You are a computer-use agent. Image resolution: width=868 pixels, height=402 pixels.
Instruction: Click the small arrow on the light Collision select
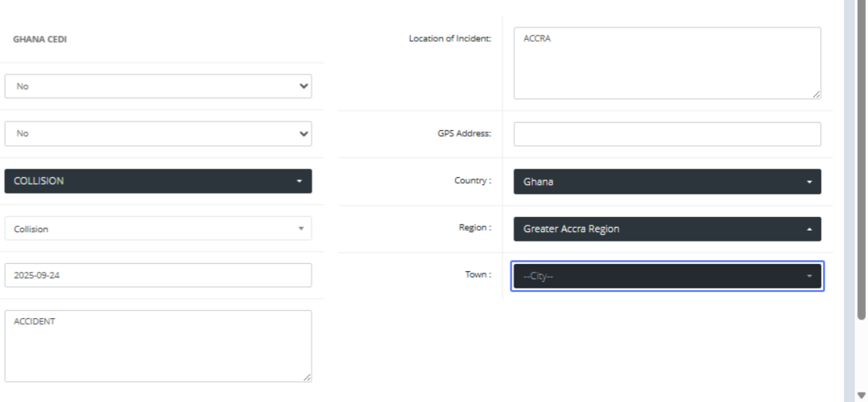(301, 228)
